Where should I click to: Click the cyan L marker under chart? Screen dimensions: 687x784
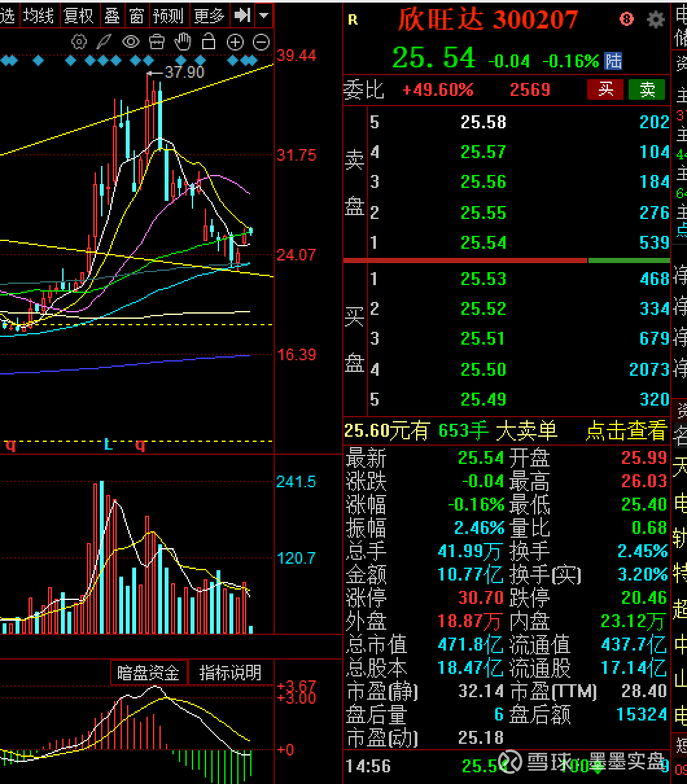pyautogui.click(x=108, y=445)
